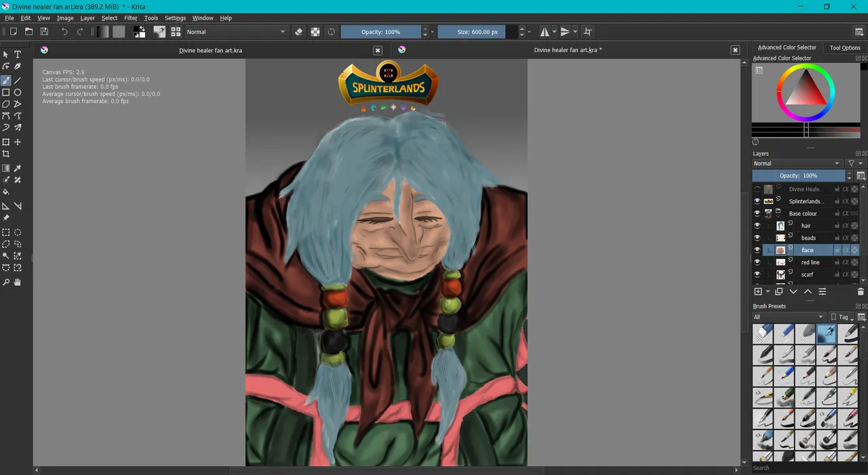Expand the add layer type arrow
The image size is (868, 475).
pyautogui.click(x=768, y=291)
